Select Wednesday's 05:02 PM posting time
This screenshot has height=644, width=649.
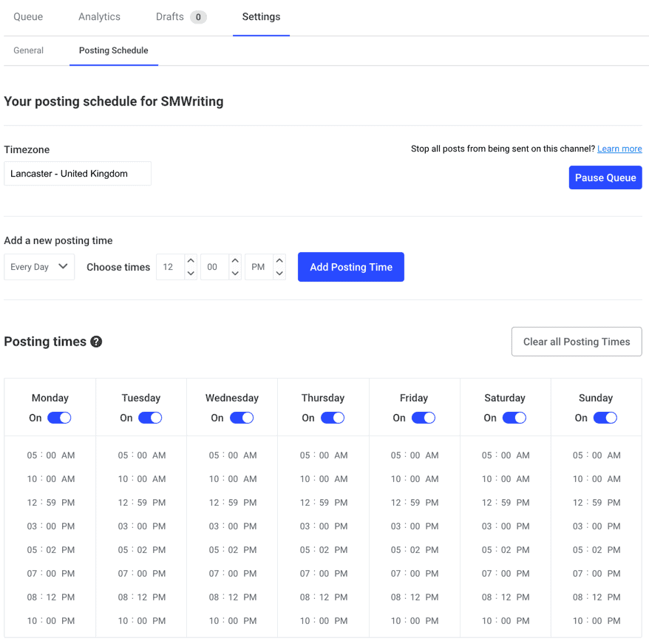click(233, 549)
